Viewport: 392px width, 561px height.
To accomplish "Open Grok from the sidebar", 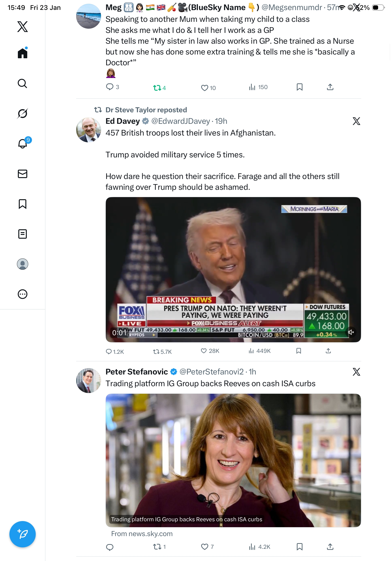I will (23, 113).
